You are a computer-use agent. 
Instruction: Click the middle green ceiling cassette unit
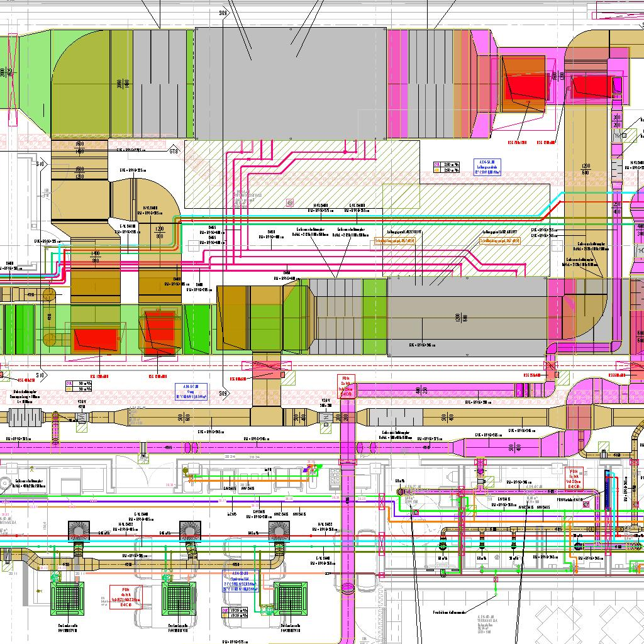coord(180,601)
